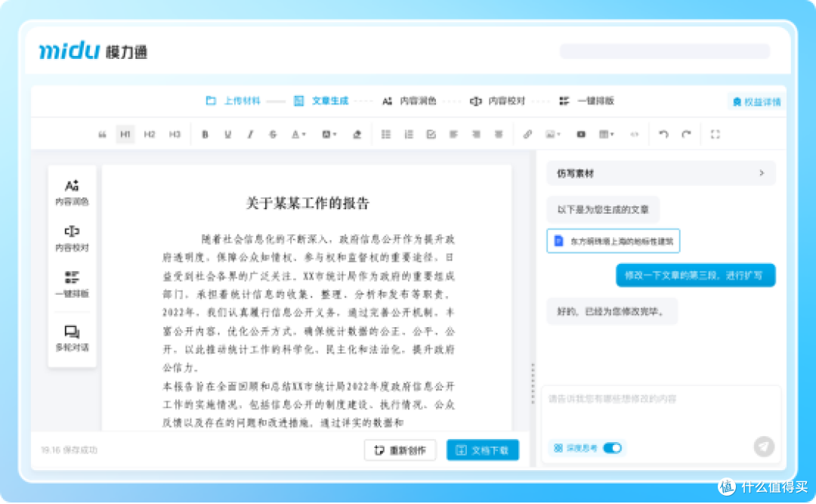
Task: Toggle bold formatting
Action: click(x=205, y=135)
